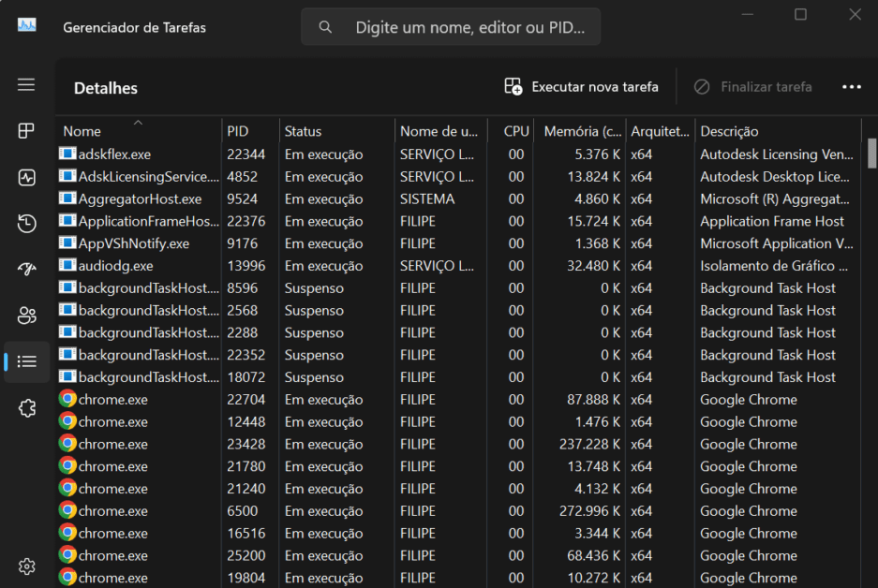
Task: Click the Finalizar tarefa button
Action: tap(752, 87)
